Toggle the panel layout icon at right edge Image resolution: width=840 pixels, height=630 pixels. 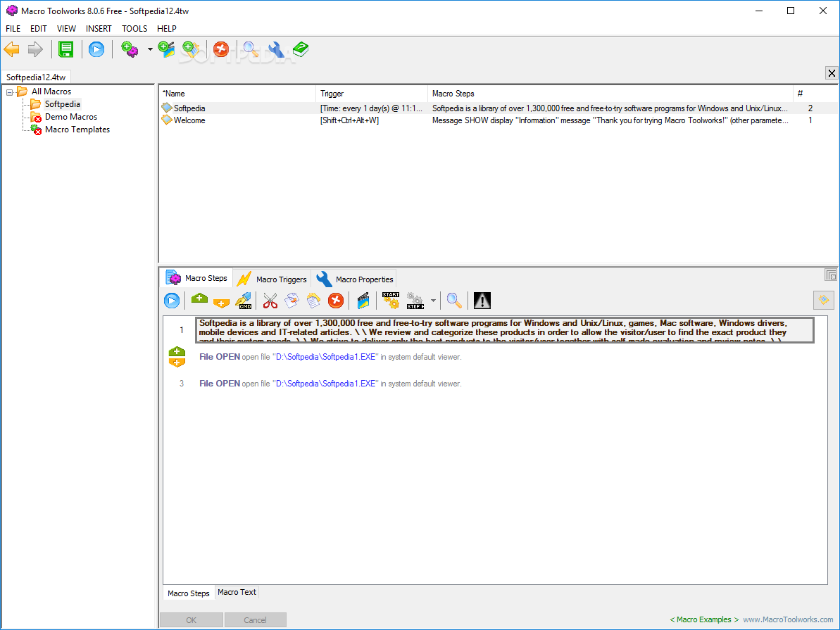point(831,275)
